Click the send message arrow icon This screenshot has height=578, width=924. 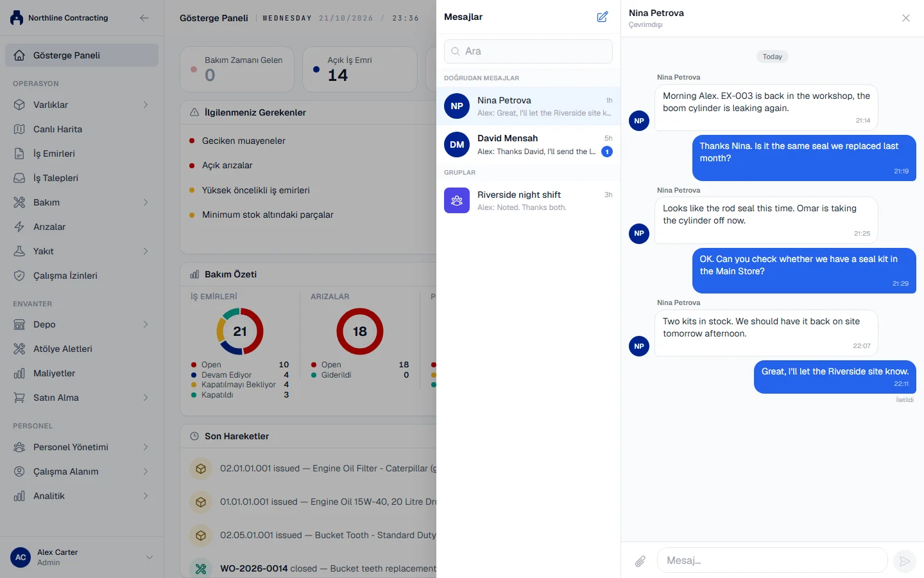point(904,561)
